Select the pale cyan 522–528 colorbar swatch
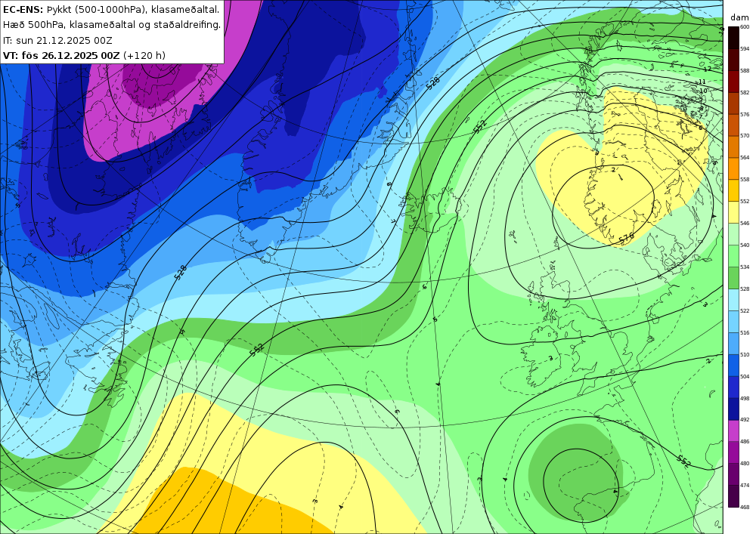 click(x=733, y=300)
